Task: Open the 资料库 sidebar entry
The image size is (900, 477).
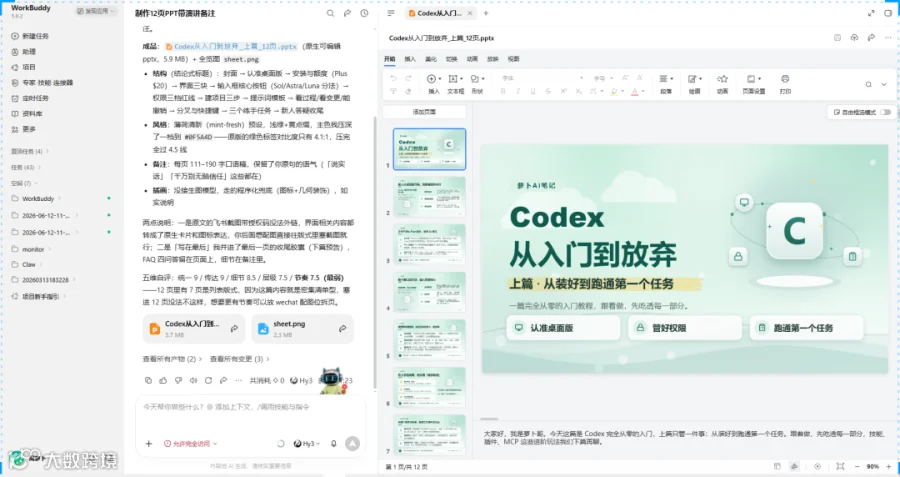Action: 28,114
